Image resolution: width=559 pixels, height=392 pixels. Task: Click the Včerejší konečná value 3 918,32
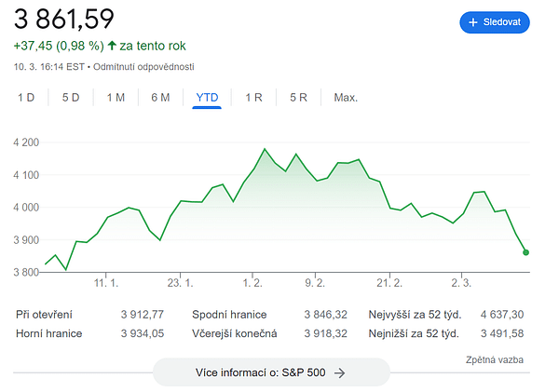[325, 333]
